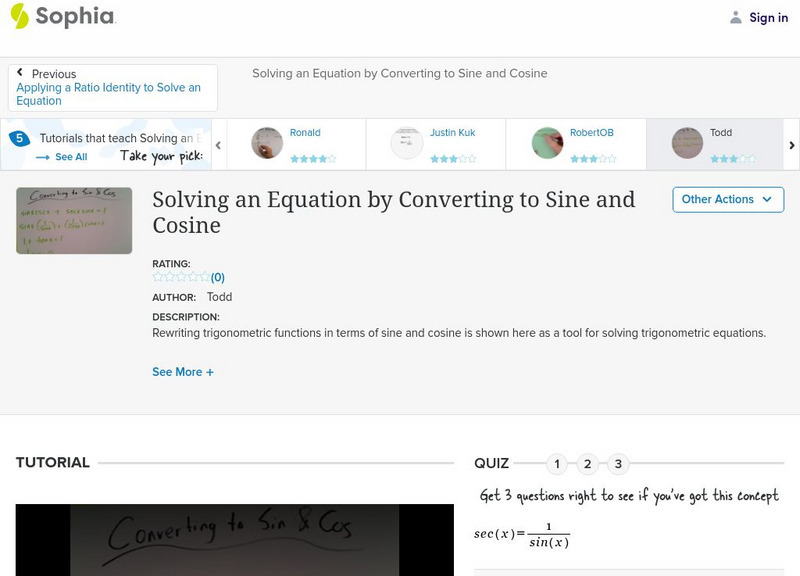Click the QUIZ section heading
Viewport: 800px width, 576px height.
tap(489, 462)
